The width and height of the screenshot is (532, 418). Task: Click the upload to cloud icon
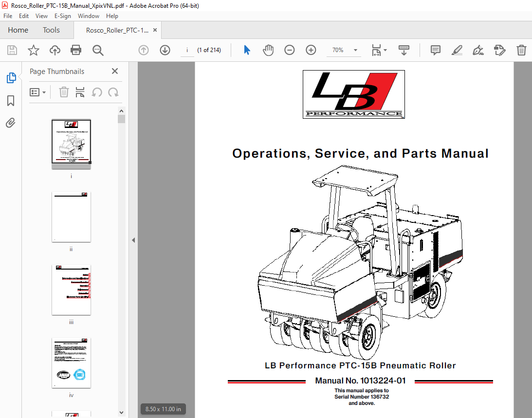pyautogui.click(x=55, y=50)
